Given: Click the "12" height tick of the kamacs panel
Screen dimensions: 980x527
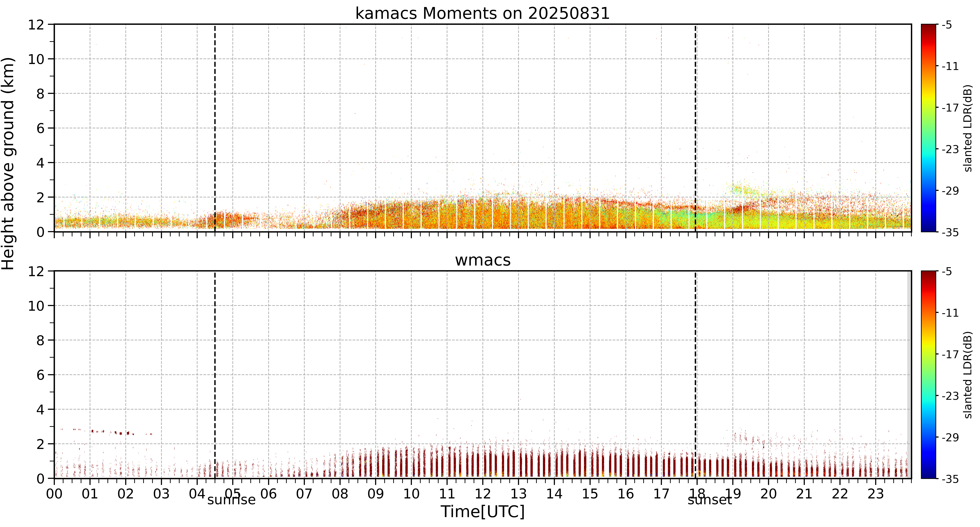Looking at the screenshot, I should (36, 25).
